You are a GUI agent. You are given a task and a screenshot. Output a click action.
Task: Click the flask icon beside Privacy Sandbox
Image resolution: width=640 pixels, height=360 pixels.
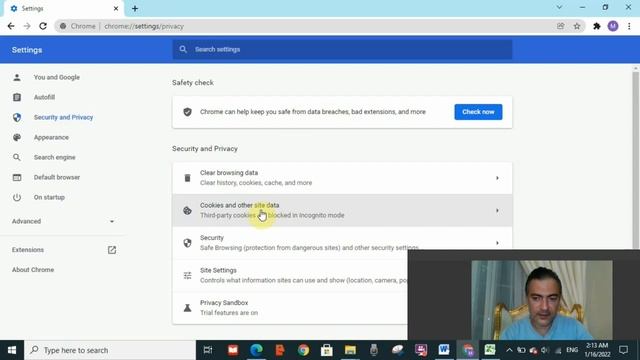pyautogui.click(x=187, y=308)
